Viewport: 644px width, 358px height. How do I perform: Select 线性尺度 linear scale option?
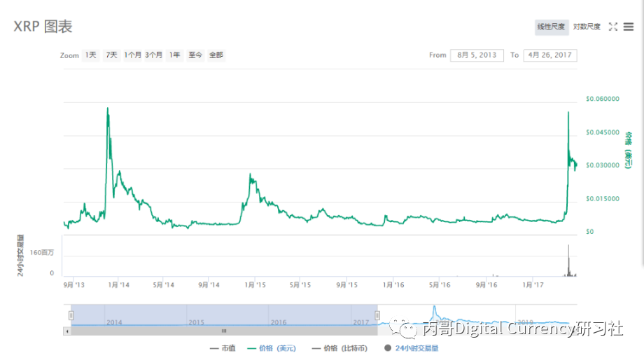click(x=551, y=27)
